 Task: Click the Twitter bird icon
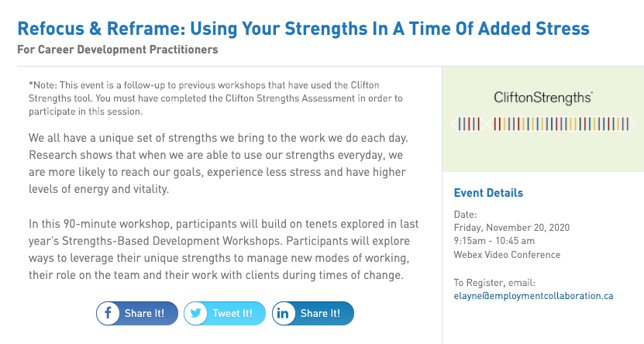click(x=195, y=313)
